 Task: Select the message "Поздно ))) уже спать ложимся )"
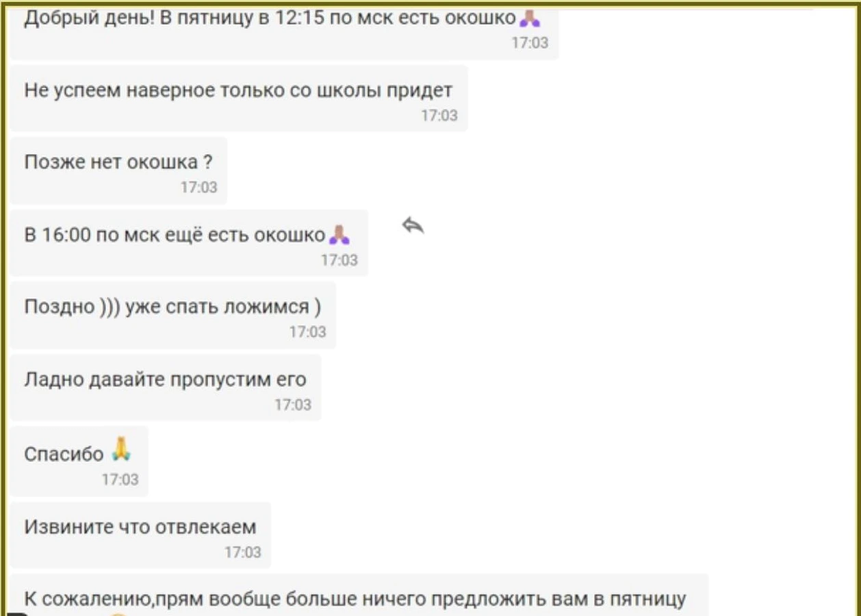click(x=172, y=316)
